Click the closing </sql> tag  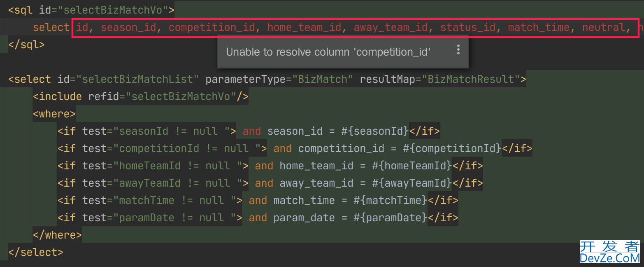(x=26, y=44)
